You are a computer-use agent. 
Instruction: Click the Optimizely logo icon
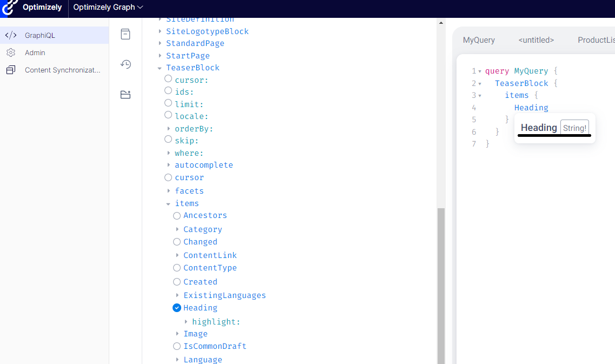[x=10, y=8]
